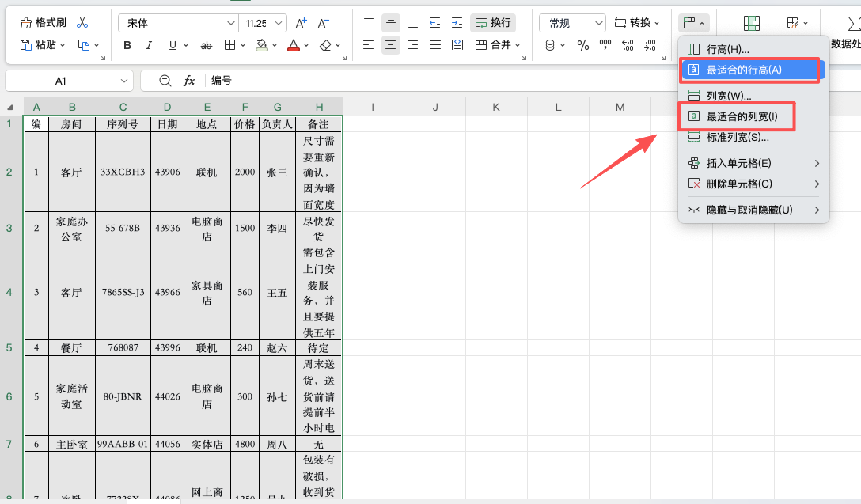
Task: Click the Copy icon
Action: [x=83, y=45]
